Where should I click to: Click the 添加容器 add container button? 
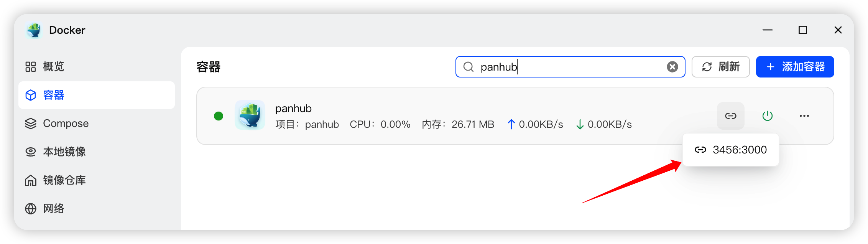coord(795,67)
